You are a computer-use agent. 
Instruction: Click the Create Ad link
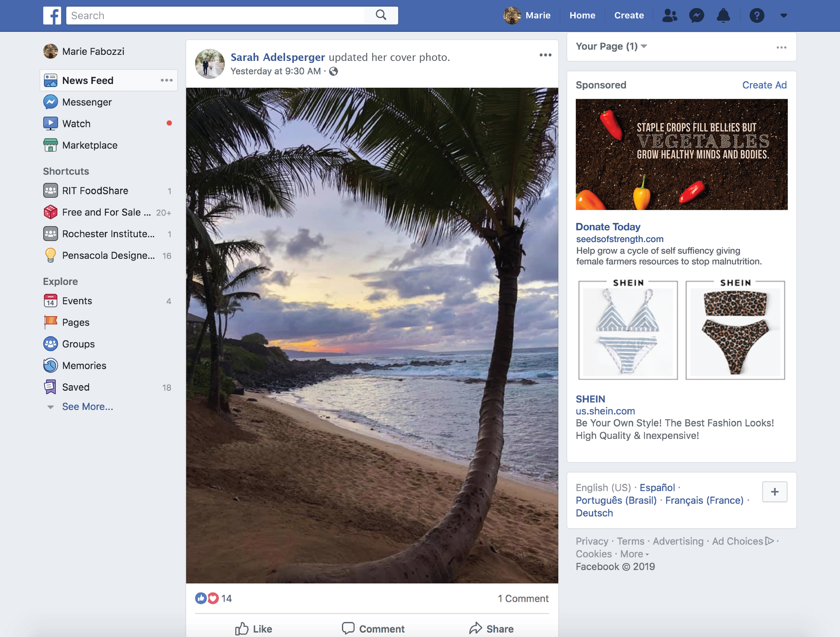pyautogui.click(x=765, y=85)
